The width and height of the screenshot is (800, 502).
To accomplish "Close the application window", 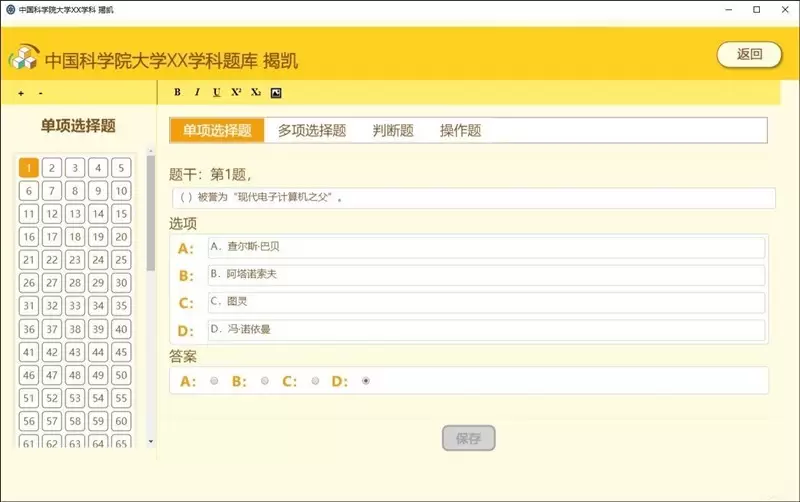I will [785, 9].
